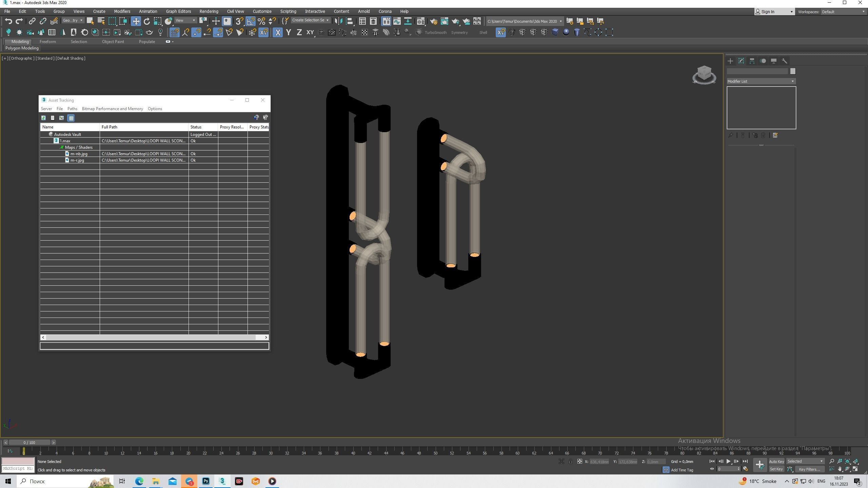
Task: Open the Display command panel tab
Action: point(774,61)
